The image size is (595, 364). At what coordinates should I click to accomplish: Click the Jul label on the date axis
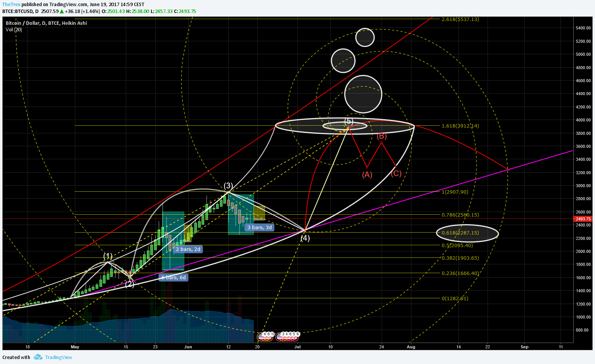tap(297, 347)
